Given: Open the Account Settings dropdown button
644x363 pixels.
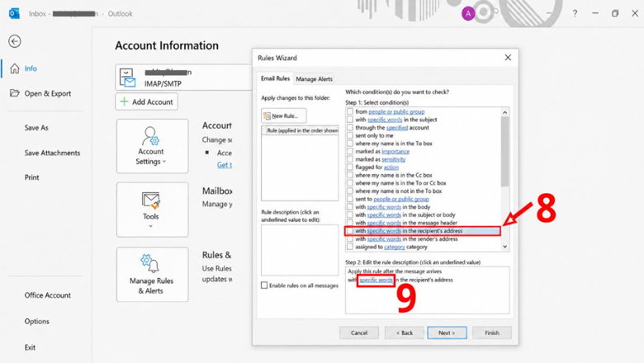Looking at the screenshot, I should [x=153, y=145].
